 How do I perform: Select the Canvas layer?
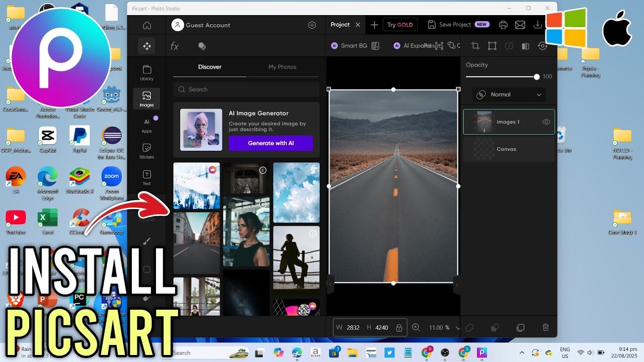tap(509, 149)
